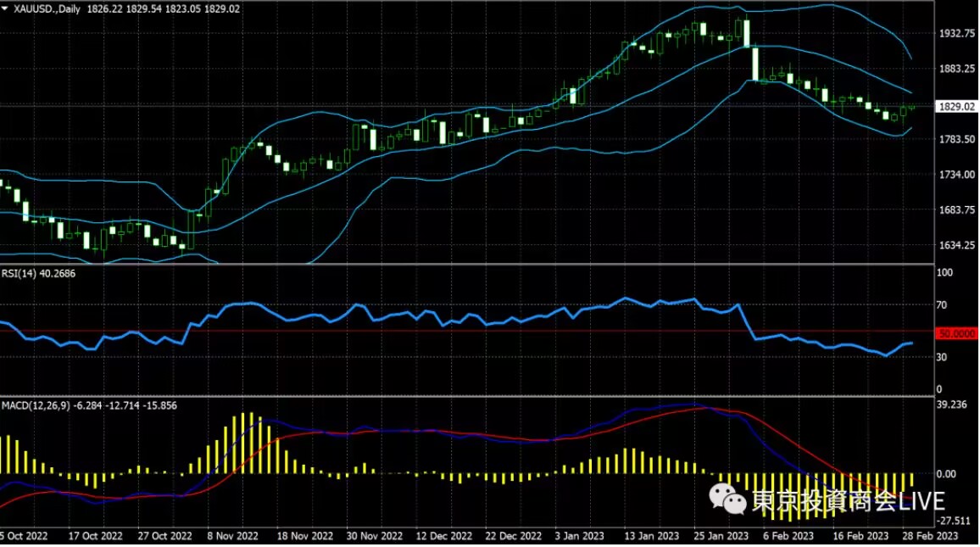Select the 18 Nov 2022 date label

point(305,536)
